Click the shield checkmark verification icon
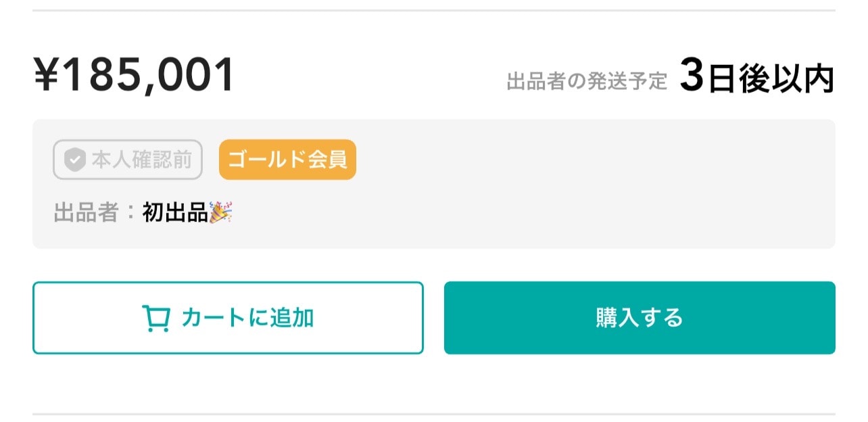Viewport: 868px width, 422px height. [x=74, y=160]
